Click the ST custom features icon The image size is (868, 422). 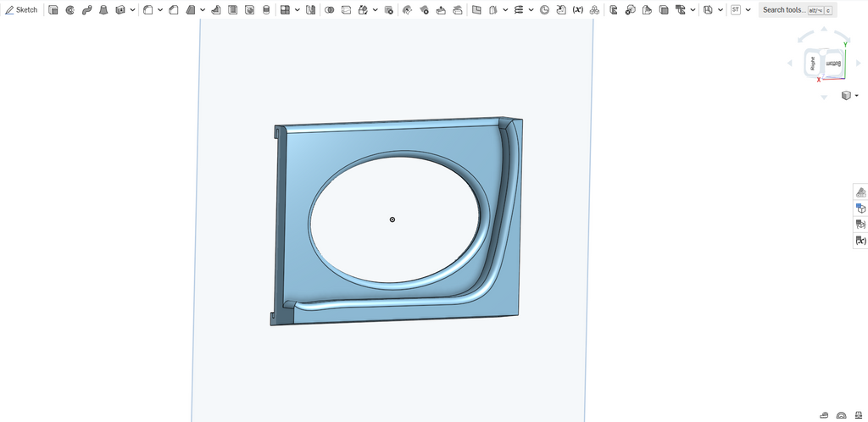pos(735,10)
